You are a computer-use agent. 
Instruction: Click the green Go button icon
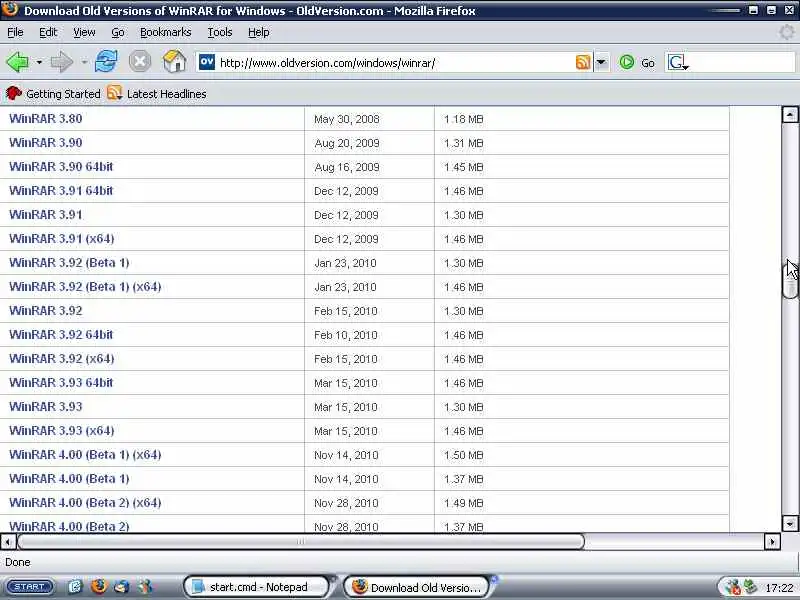click(x=627, y=62)
